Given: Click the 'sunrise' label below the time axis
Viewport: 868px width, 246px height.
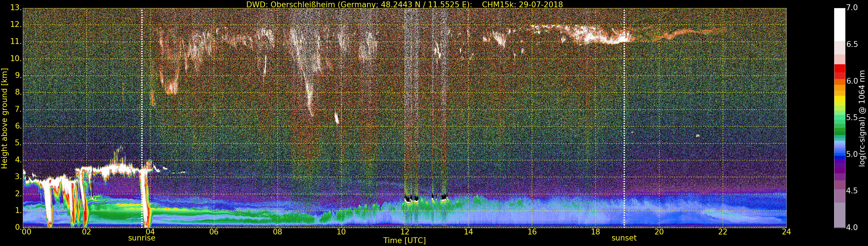Looking at the screenshot, I should [x=141, y=238].
